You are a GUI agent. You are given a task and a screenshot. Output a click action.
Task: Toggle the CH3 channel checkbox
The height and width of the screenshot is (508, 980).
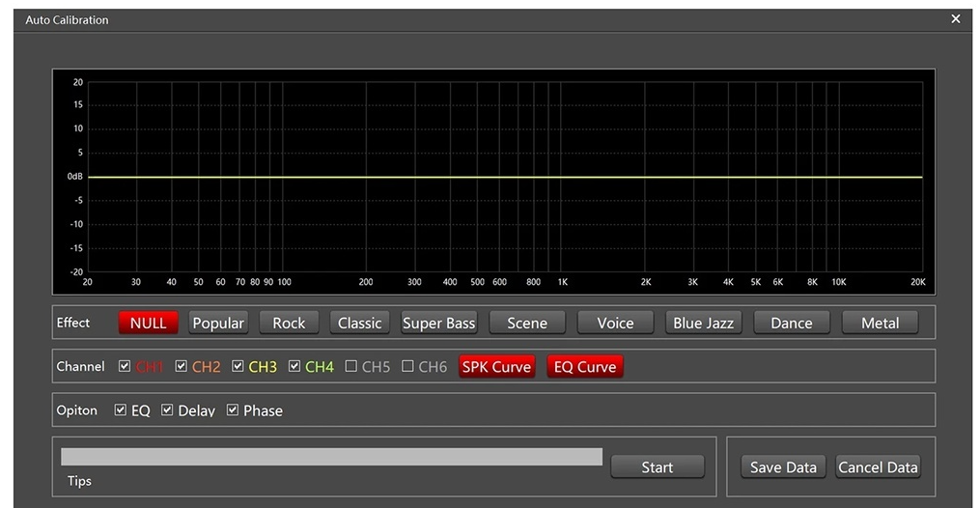(238, 367)
